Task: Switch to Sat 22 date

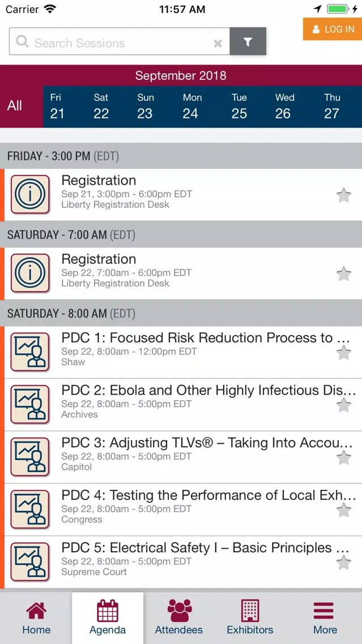Action: (x=101, y=106)
